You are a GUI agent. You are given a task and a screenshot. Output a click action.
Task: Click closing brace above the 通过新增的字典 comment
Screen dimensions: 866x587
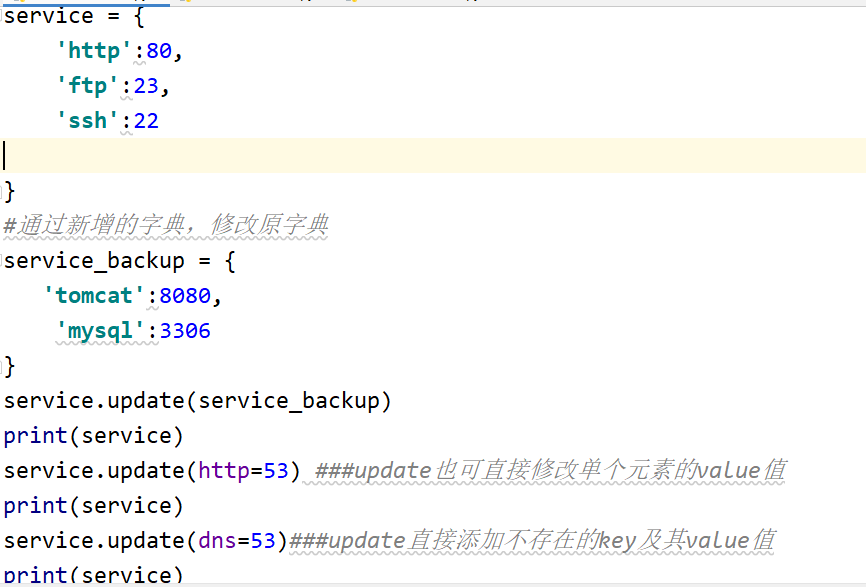click(9, 192)
